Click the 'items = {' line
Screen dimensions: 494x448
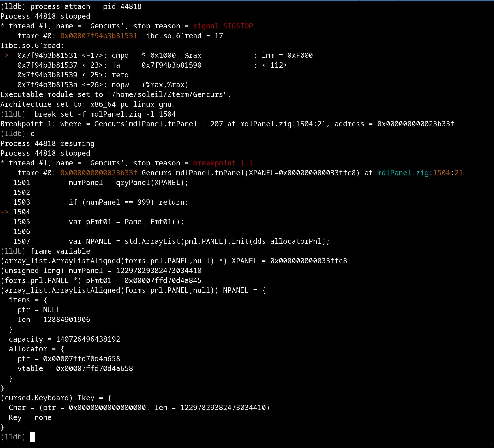[x=28, y=300]
